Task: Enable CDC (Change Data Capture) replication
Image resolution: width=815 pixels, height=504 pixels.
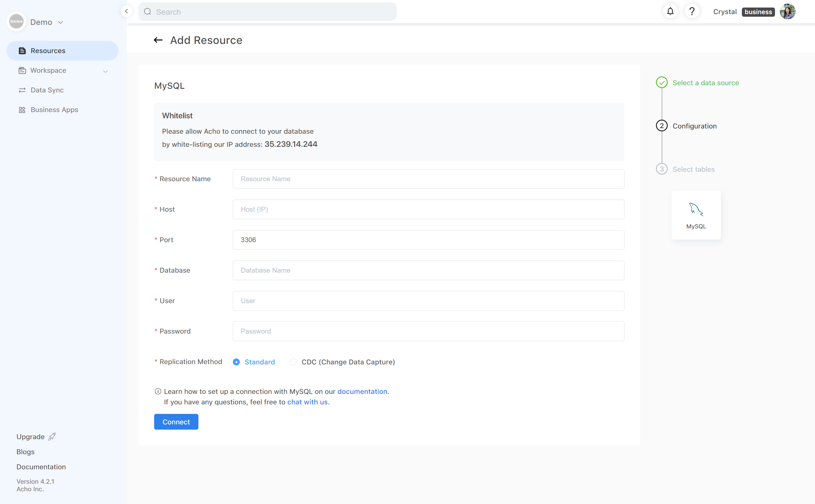Action: point(293,362)
